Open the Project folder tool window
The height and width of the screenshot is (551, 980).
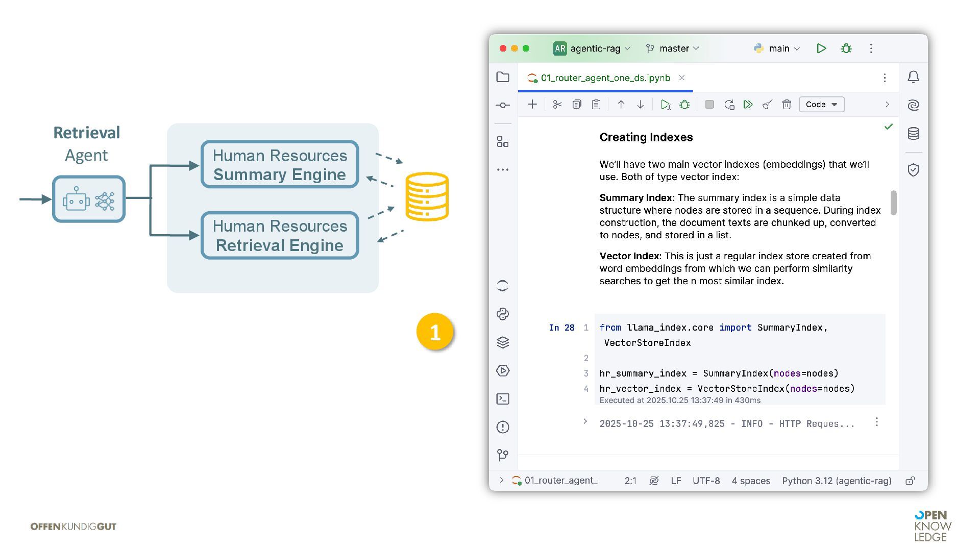[503, 77]
